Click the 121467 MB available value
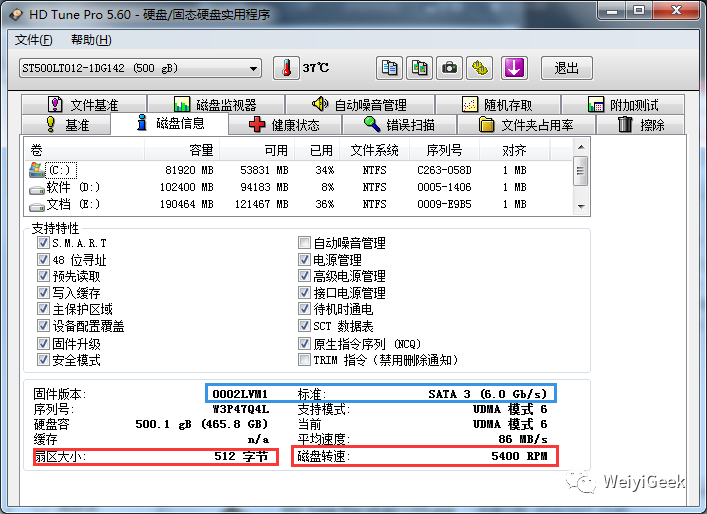The width and height of the screenshot is (707, 514). [262, 204]
